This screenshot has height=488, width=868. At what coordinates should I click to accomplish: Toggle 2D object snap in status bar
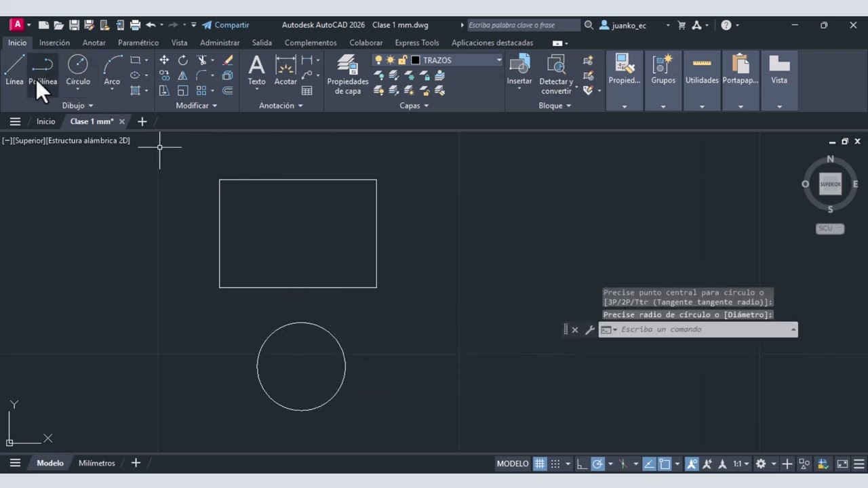point(665,464)
